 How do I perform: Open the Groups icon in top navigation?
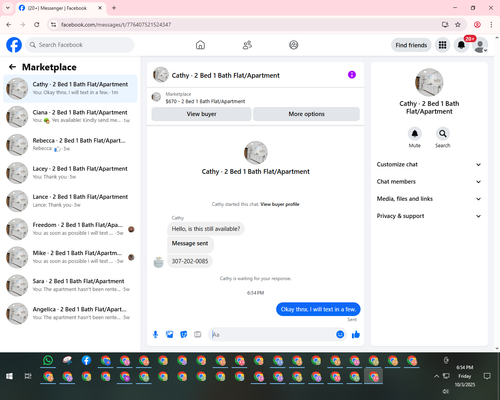(294, 45)
